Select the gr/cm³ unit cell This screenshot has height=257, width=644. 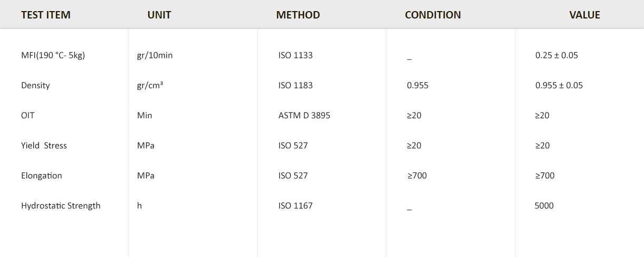[x=150, y=85]
